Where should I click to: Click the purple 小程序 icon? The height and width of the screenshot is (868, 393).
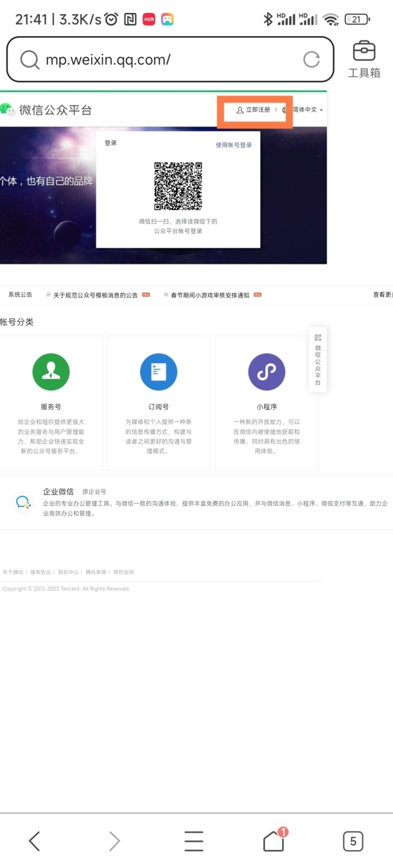coord(266,372)
